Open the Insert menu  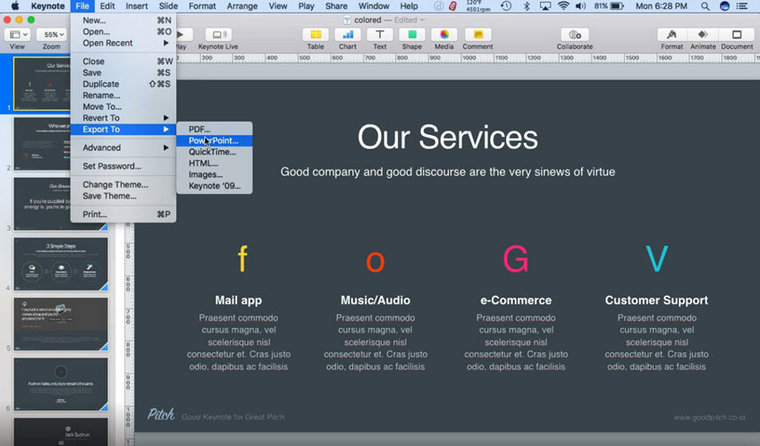137,6
